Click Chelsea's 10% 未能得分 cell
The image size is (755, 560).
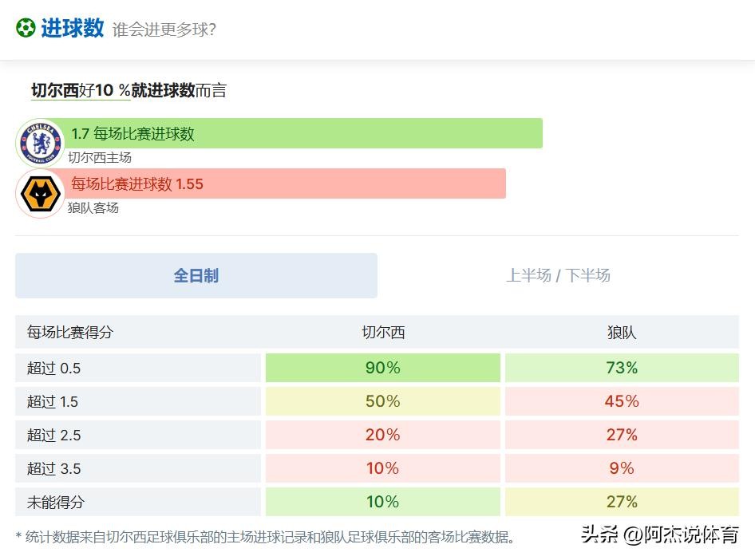click(383, 502)
